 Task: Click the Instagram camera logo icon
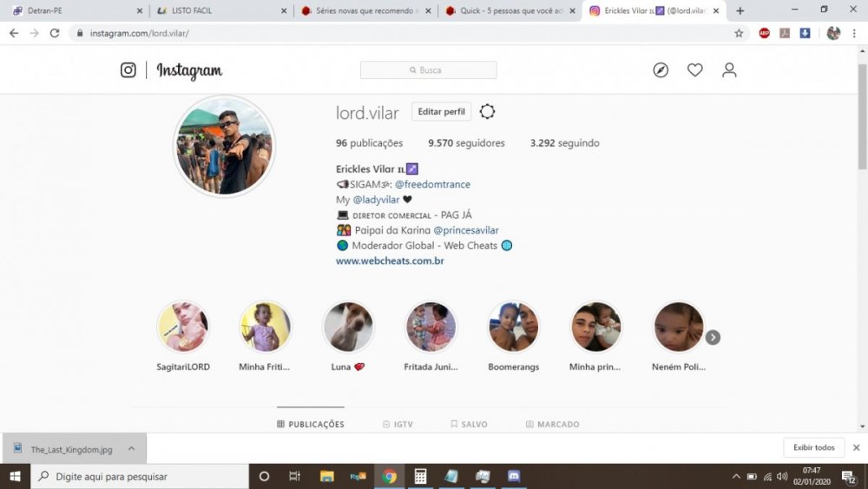(x=128, y=69)
